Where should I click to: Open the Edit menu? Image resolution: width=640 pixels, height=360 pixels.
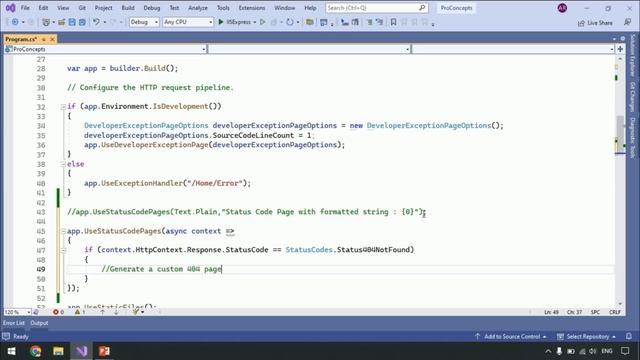tap(43, 8)
